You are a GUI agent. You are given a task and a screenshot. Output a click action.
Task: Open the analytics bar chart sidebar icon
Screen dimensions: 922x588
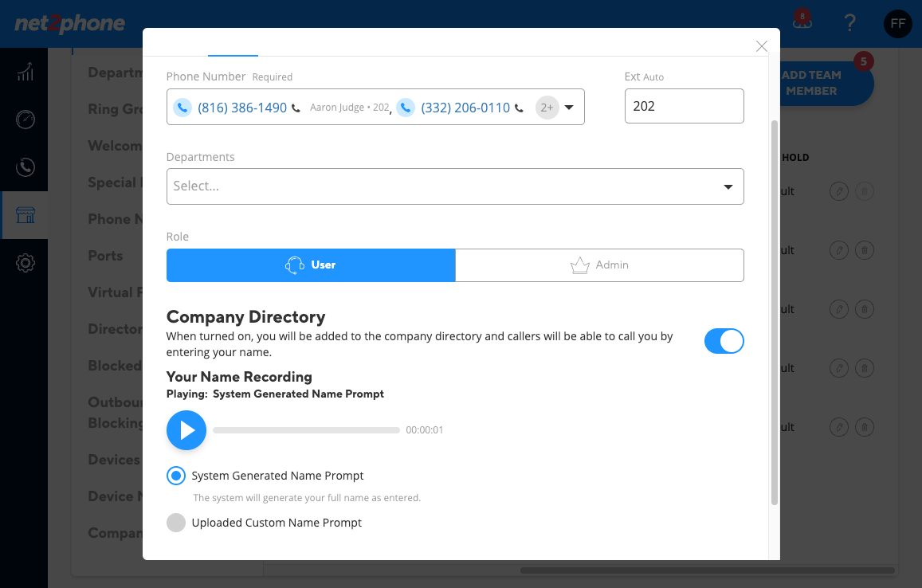tap(25, 72)
